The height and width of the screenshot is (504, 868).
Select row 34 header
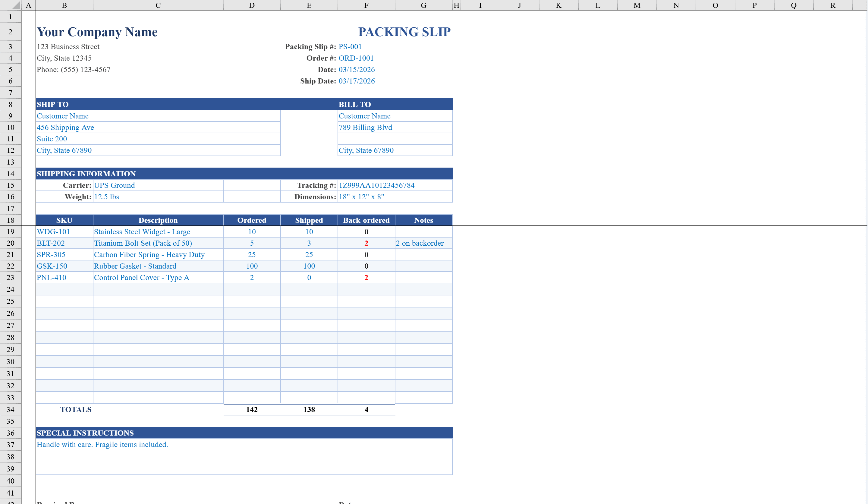10,409
